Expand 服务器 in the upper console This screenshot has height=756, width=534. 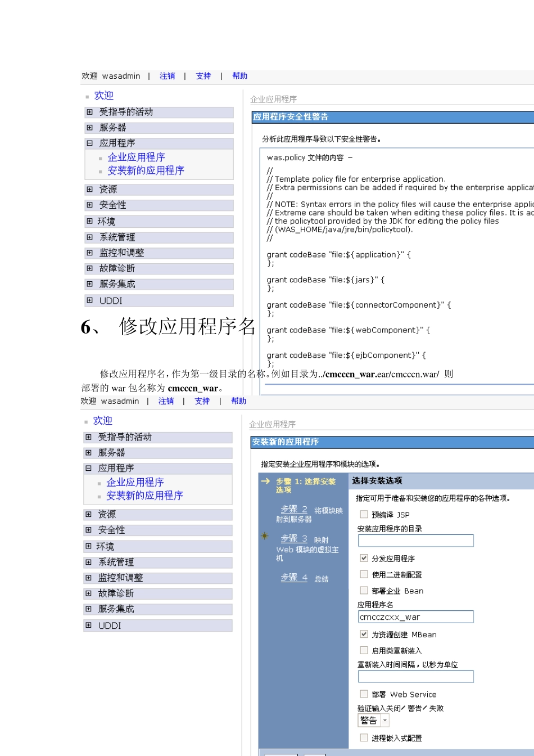90,128
